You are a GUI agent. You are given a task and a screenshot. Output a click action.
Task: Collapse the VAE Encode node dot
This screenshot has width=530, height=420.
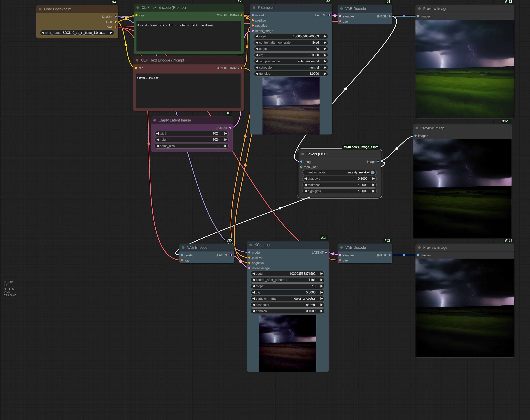pyautogui.click(x=183, y=248)
